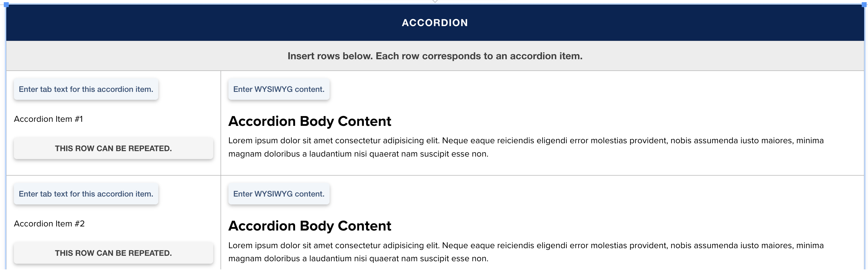Click the 'Insert rows below' instruction row
868x274 pixels.
pos(435,56)
